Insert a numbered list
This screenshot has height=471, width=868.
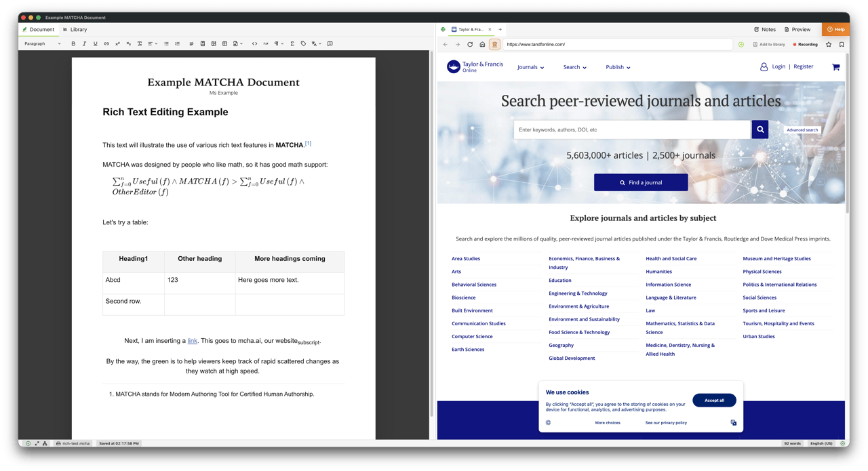(x=178, y=43)
